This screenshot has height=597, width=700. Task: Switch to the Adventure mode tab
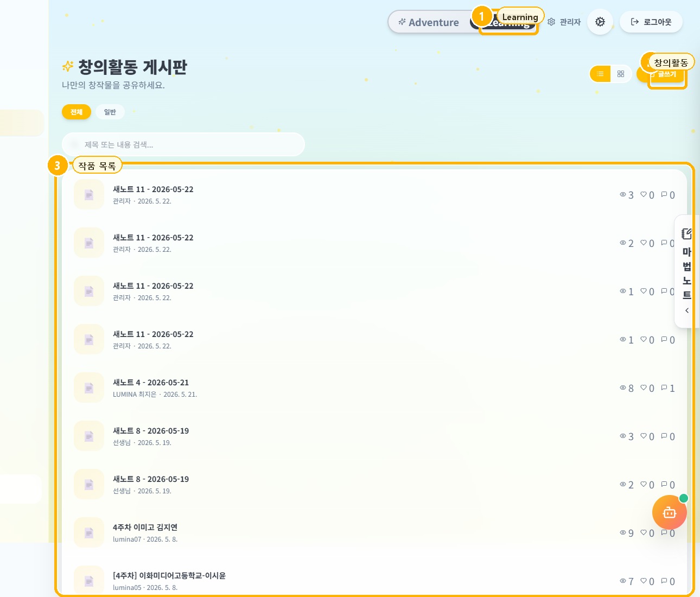tap(429, 22)
